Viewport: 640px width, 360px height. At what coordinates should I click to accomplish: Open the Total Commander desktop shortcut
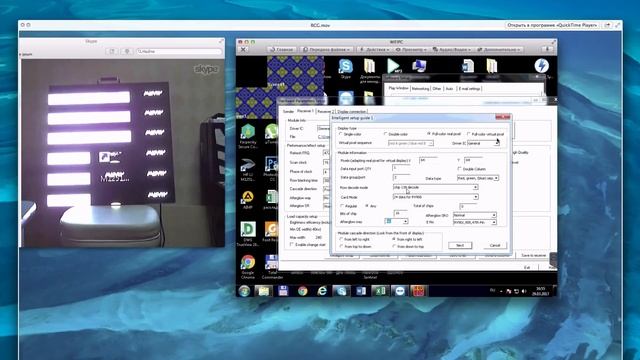(271, 267)
